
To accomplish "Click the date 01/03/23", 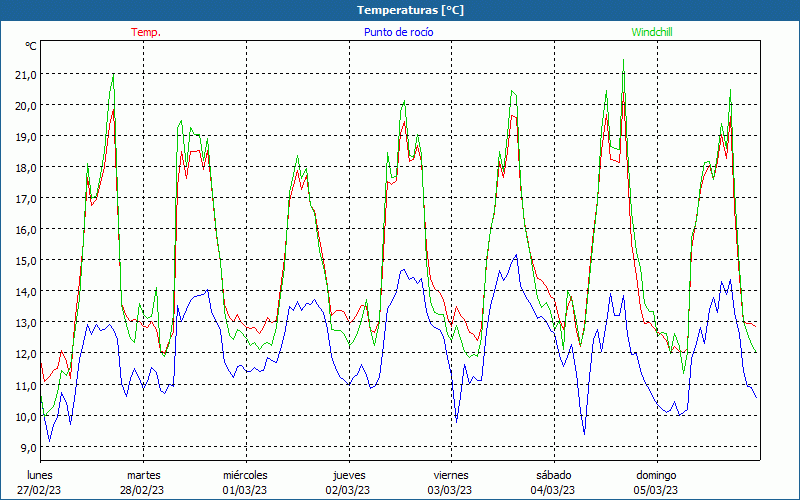I will pyautogui.click(x=245, y=490).
